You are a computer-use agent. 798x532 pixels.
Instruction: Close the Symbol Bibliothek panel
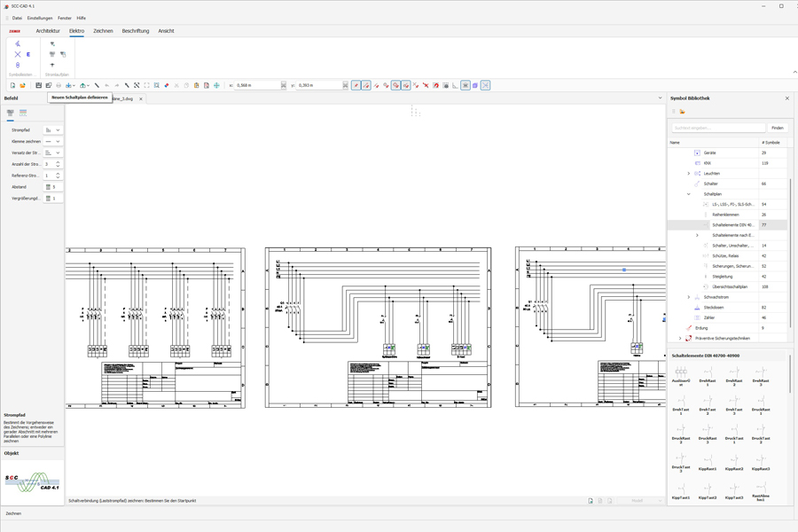786,98
